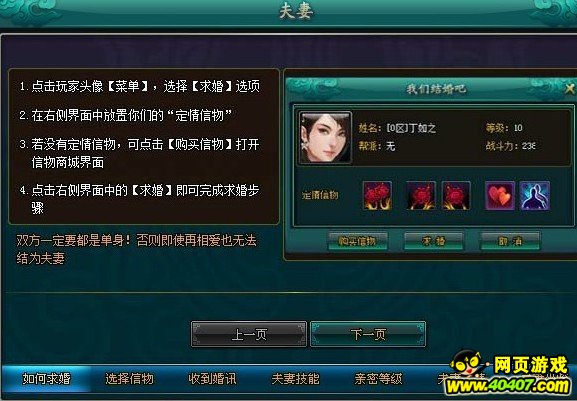Go to next page with 下一页

pos(368,334)
